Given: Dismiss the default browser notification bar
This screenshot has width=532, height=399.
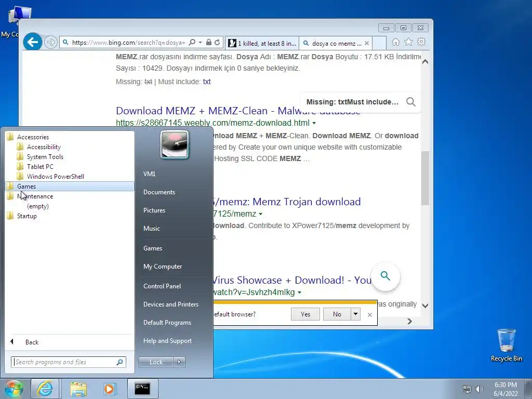Looking at the screenshot, I should [370, 315].
